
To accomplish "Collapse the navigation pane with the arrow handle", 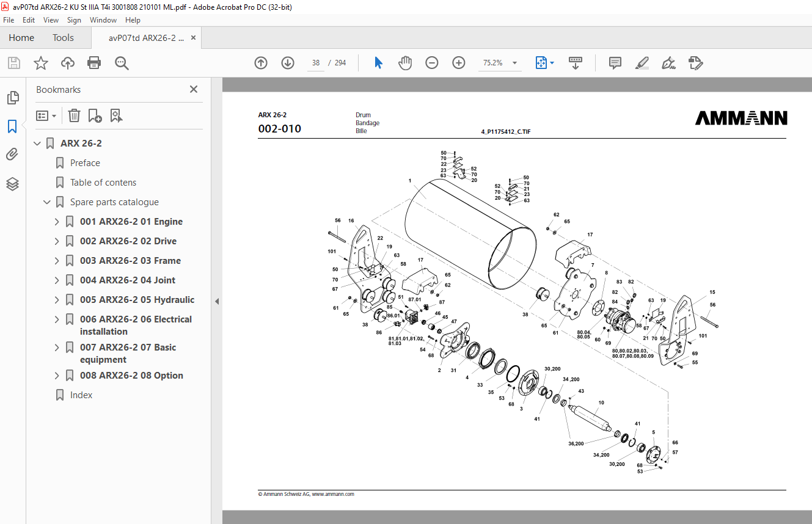I will (216, 301).
